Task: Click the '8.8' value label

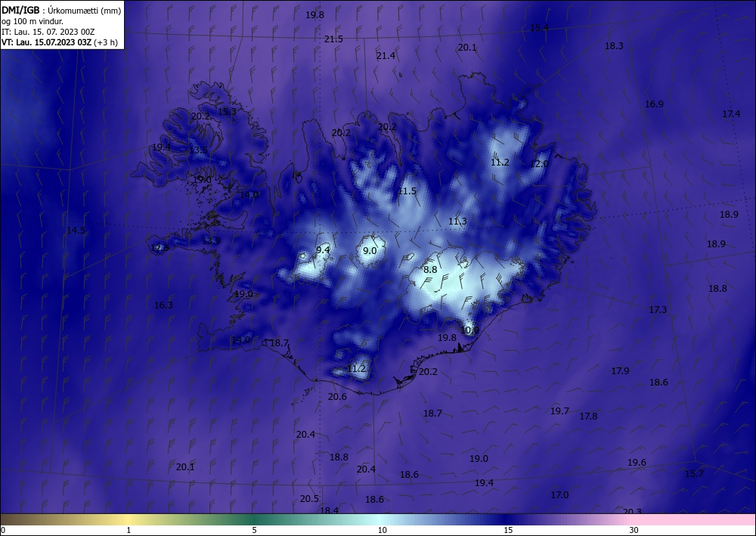Action: tap(430, 270)
